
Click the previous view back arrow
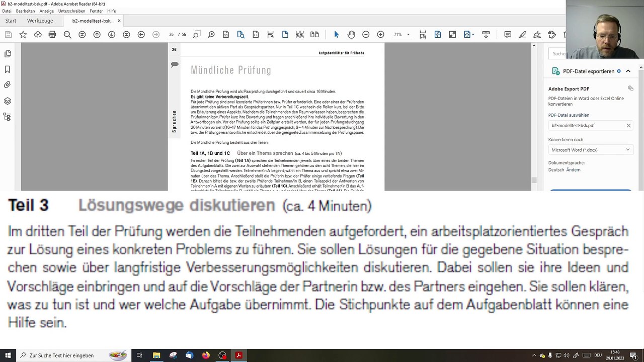141,34
